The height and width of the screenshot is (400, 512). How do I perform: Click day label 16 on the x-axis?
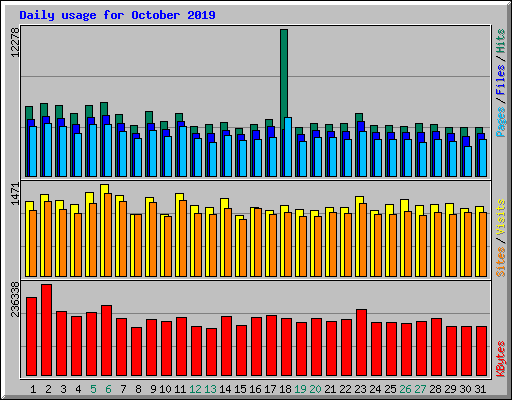click(255, 389)
